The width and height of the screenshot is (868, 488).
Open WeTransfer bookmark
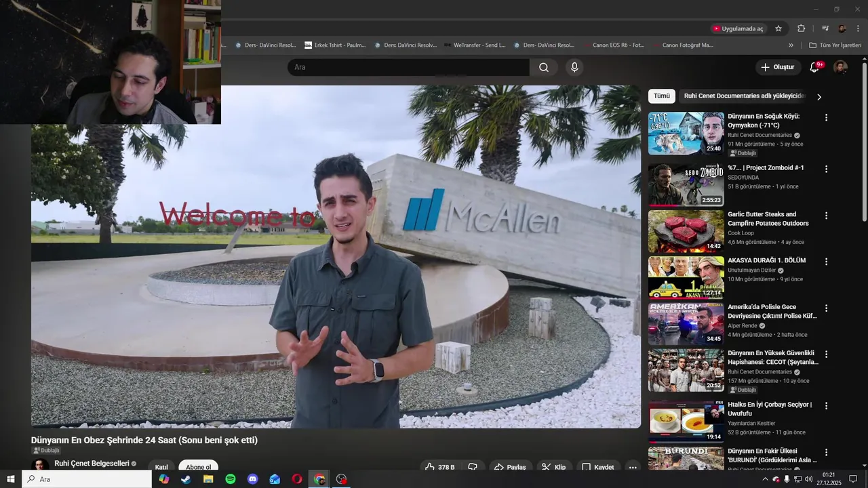(475, 45)
